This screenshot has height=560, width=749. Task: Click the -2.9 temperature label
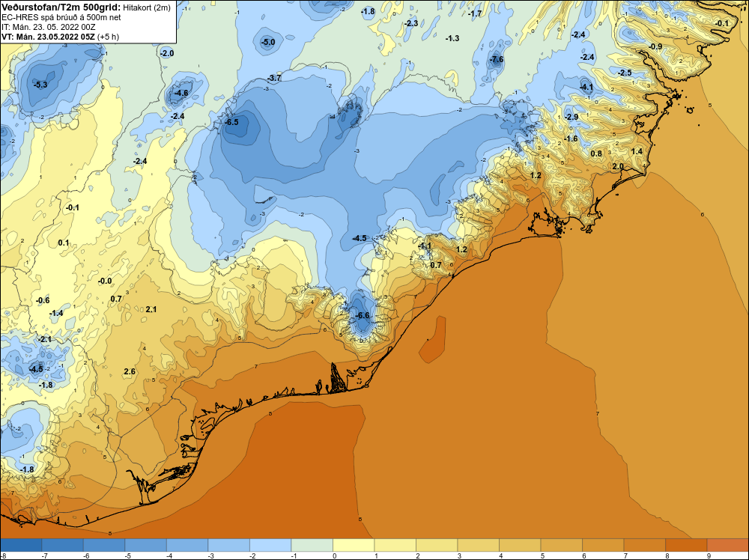point(571,118)
